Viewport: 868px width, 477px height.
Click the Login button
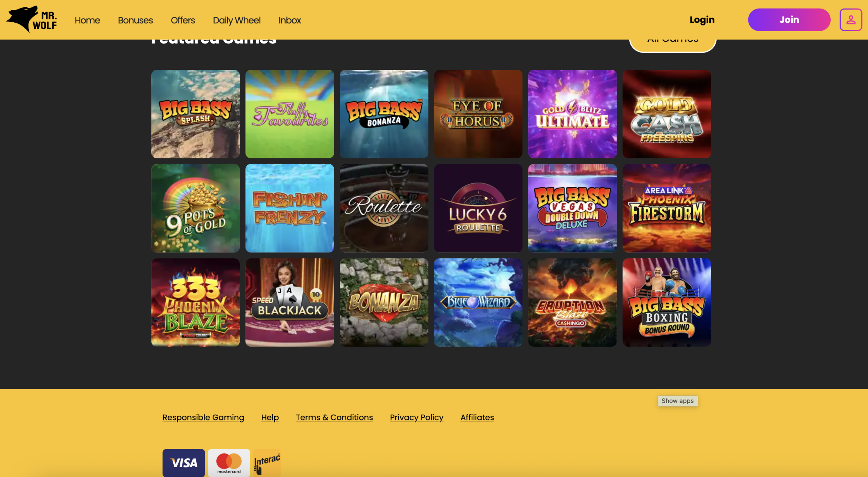[702, 20]
